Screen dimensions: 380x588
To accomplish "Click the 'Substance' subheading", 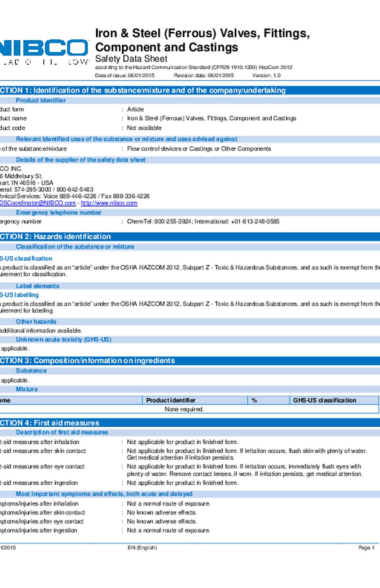I will tap(31, 371).
